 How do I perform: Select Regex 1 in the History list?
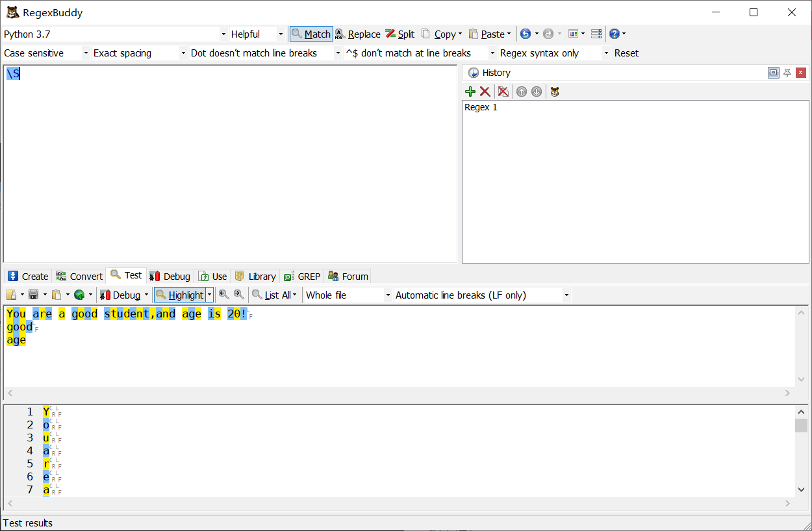(481, 107)
